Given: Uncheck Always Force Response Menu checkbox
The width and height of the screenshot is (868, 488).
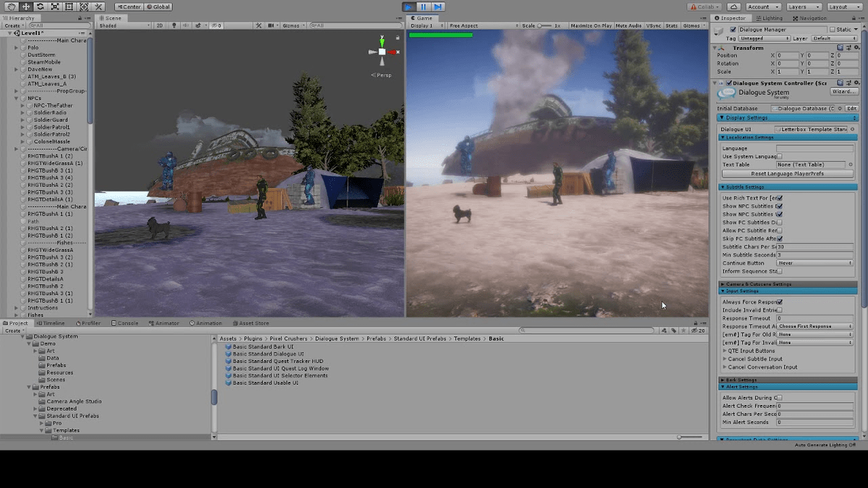Looking at the screenshot, I should pos(780,302).
